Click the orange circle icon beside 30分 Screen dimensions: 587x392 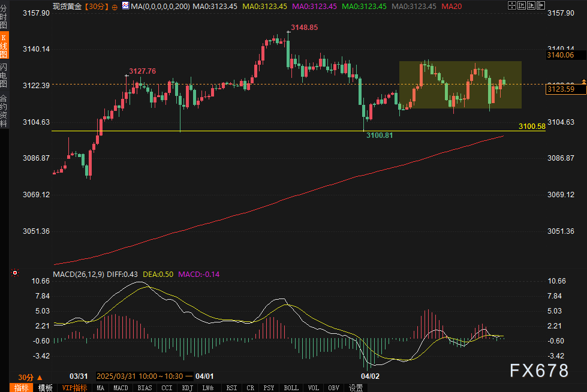(115, 5)
